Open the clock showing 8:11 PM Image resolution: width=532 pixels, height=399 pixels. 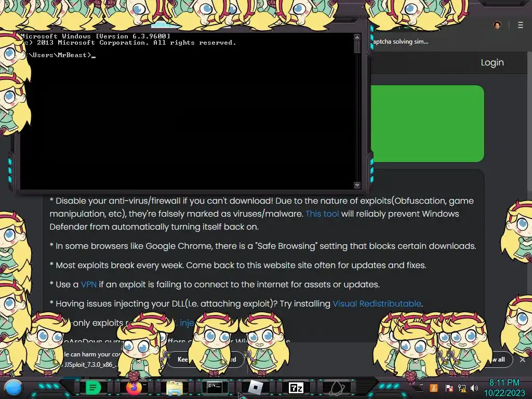pyautogui.click(x=504, y=388)
